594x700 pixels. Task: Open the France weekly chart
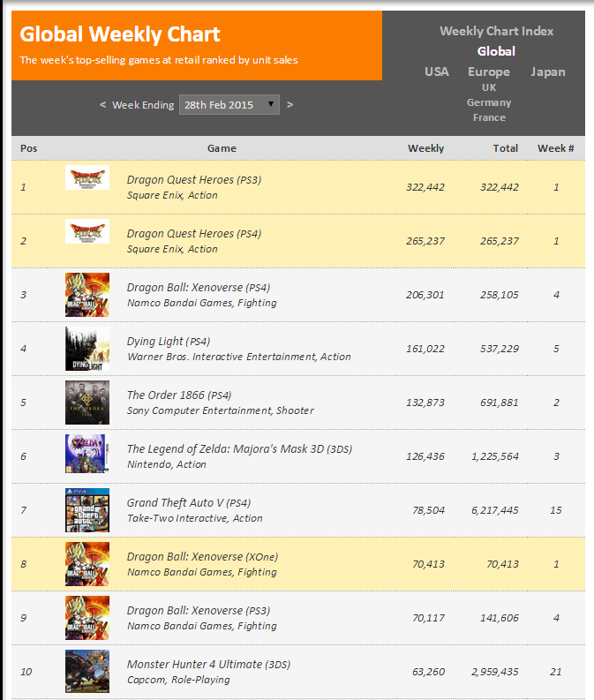(x=489, y=117)
